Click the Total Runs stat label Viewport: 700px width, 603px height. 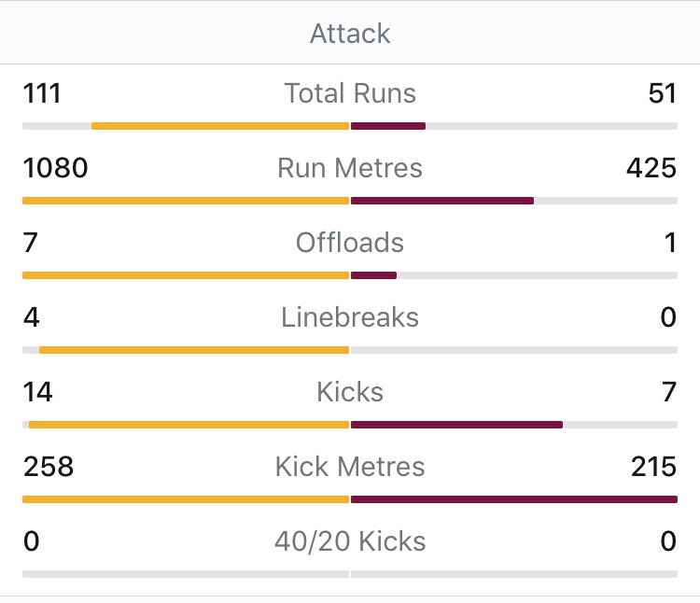point(350,93)
